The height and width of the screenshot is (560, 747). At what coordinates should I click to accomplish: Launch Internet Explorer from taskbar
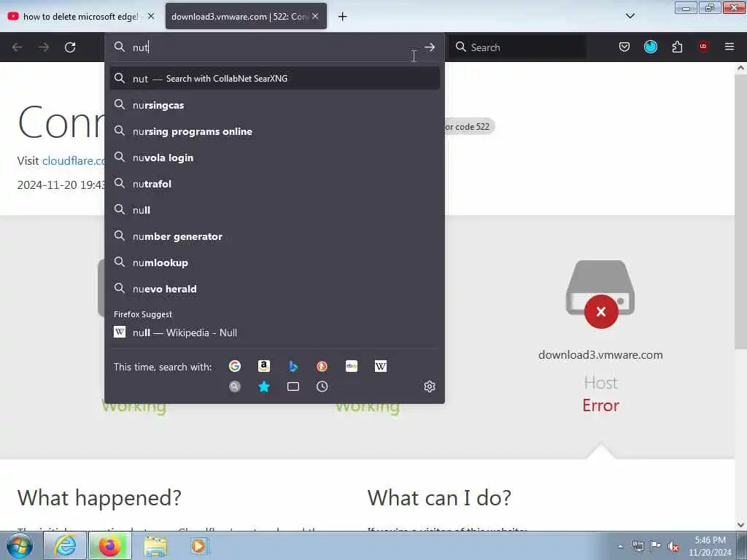coord(65,546)
